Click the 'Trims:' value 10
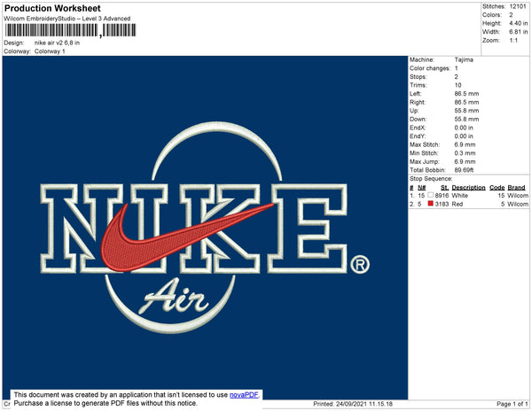Image resolution: width=532 pixels, height=411 pixels. [x=458, y=85]
